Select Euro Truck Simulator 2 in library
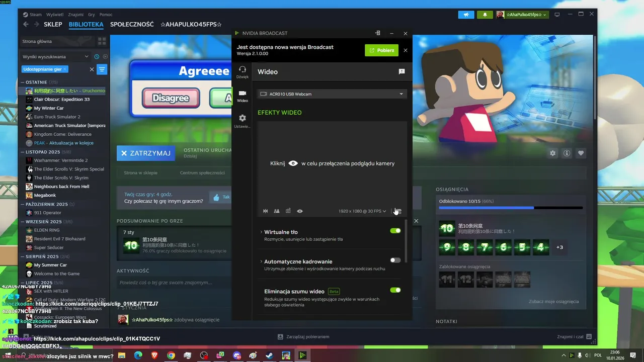This screenshot has height=362, width=644. click(x=57, y=117)
